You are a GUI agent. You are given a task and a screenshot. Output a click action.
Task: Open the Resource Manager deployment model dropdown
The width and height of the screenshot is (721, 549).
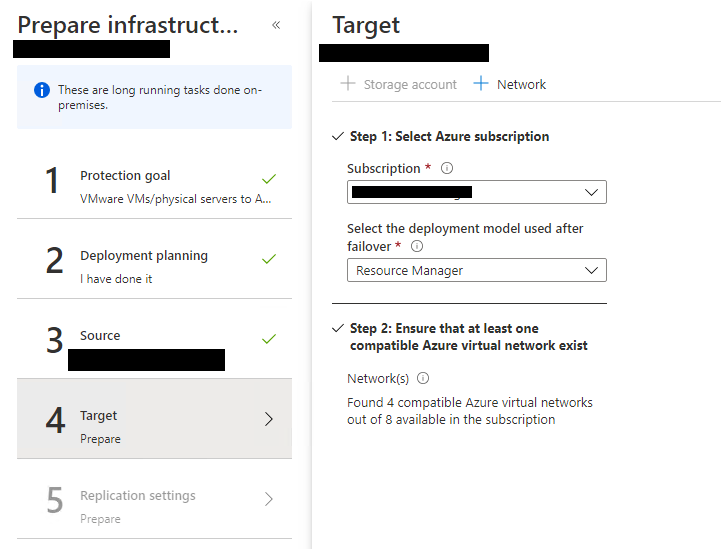477,270
